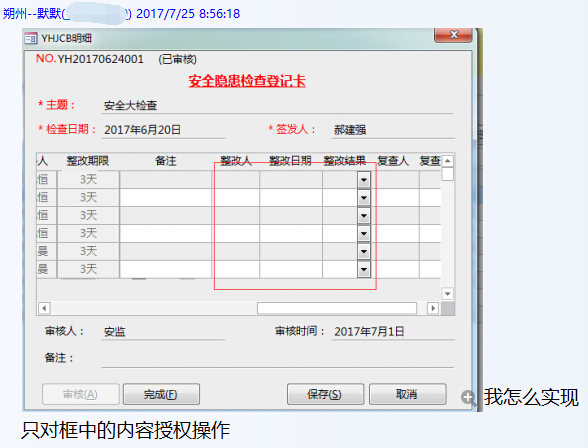Screen dimensions: 588x448
Task: Click the 完成(F) button
Action: point(161,394)
